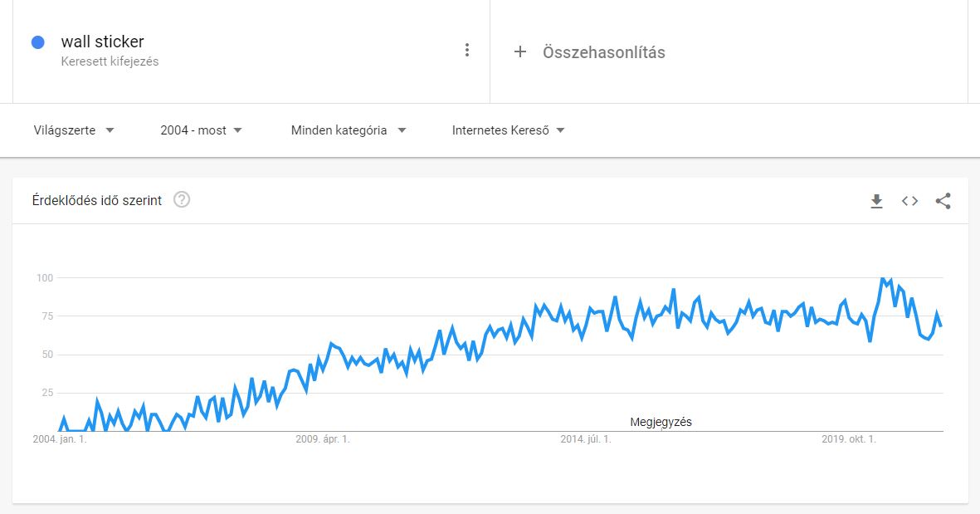Image resolution: width=980 pixels, height=514 pixels.
Task: Open the help question mark icon
Action: [x=181, y=200]
